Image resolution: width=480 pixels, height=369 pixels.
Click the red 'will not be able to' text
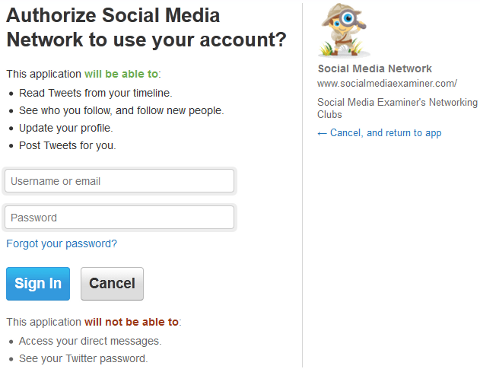[x=131, y=322]
